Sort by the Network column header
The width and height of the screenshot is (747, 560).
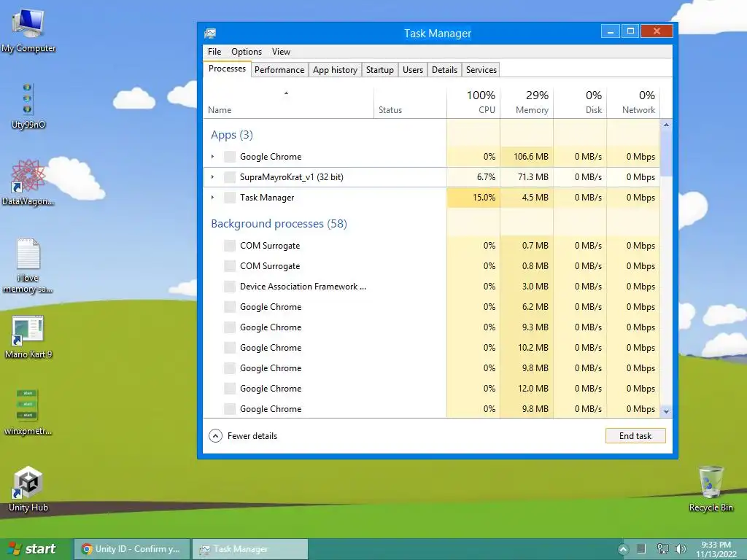point(633,103)
